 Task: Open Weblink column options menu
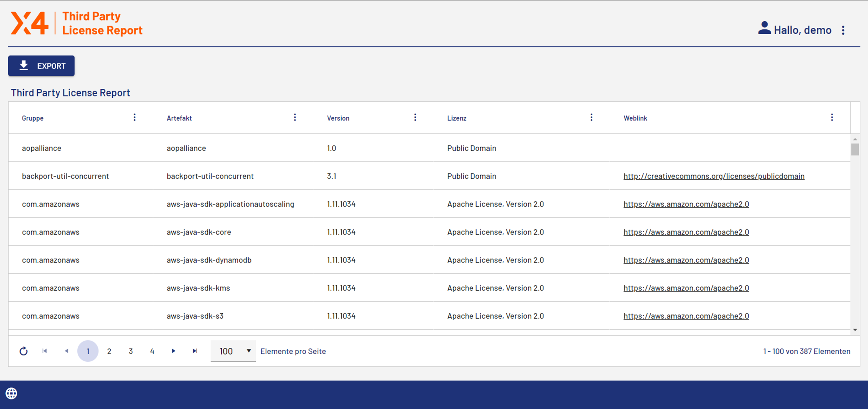(x=832, y=117)
